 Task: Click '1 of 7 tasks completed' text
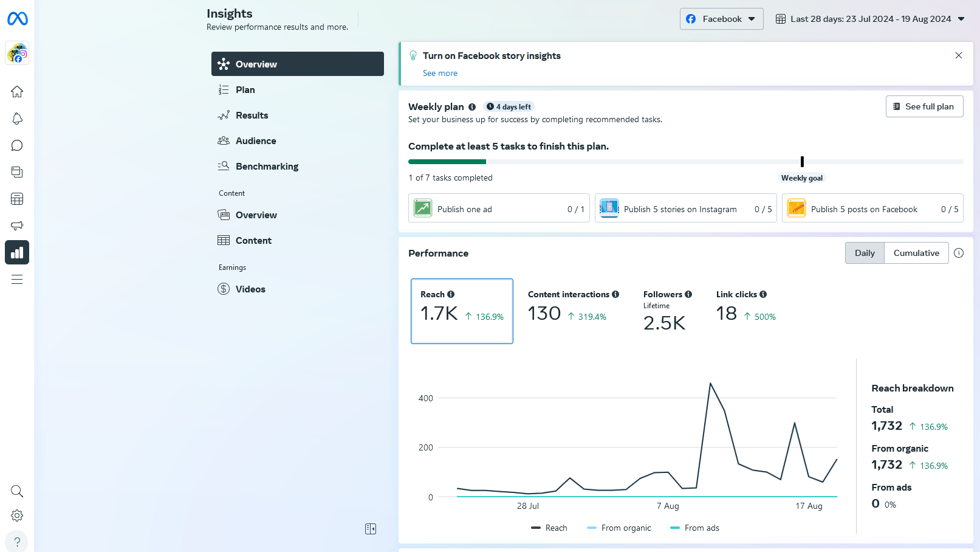tap(450, 178)
